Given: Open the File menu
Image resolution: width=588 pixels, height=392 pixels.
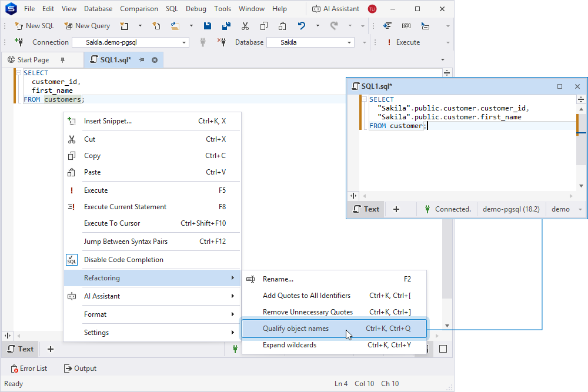Looking at the screenshot, I should (x=29, y=9).
